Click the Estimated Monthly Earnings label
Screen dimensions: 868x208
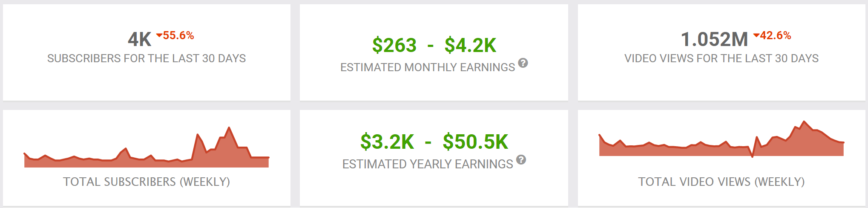point(428,67)
